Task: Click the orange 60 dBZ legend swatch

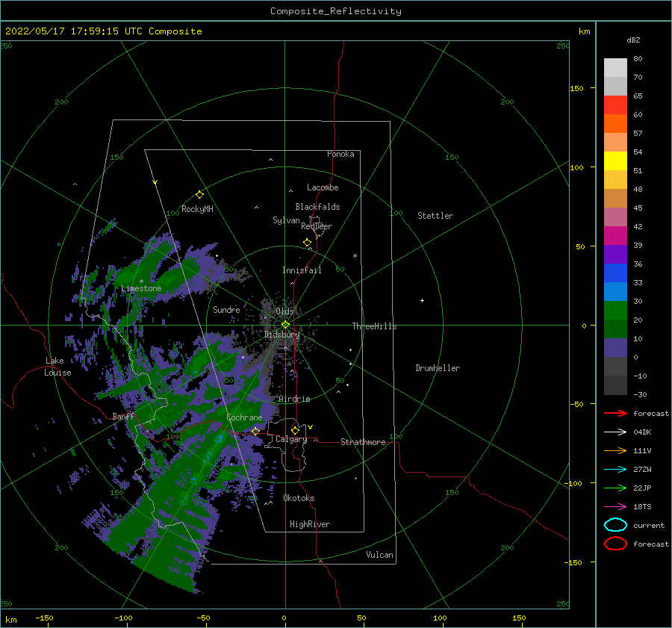Action: point(615,123)
